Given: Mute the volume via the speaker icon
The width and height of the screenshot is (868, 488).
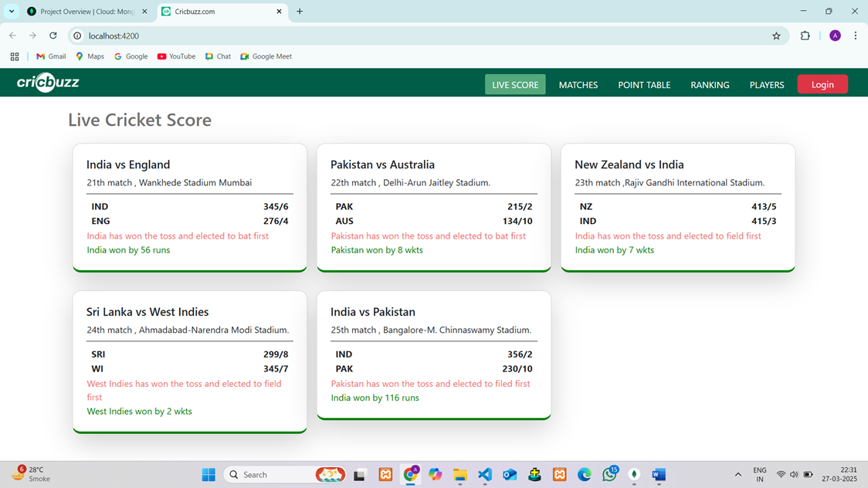Looking at the screenshot, I should click(794, 474).
